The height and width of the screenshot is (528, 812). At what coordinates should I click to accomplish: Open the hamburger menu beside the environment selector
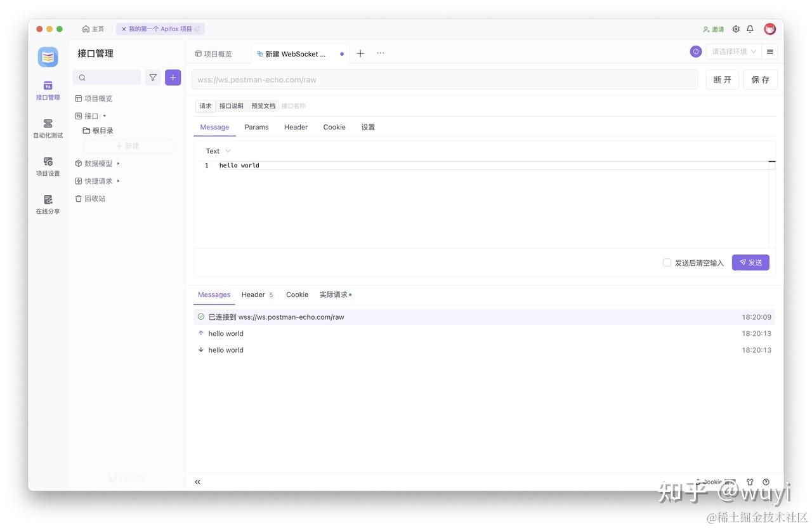coord(770,51)
